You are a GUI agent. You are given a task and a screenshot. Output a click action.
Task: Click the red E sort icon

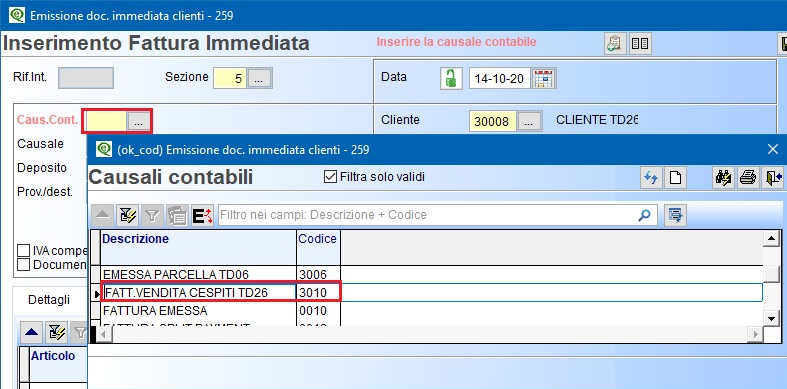[x=203, y=215]
